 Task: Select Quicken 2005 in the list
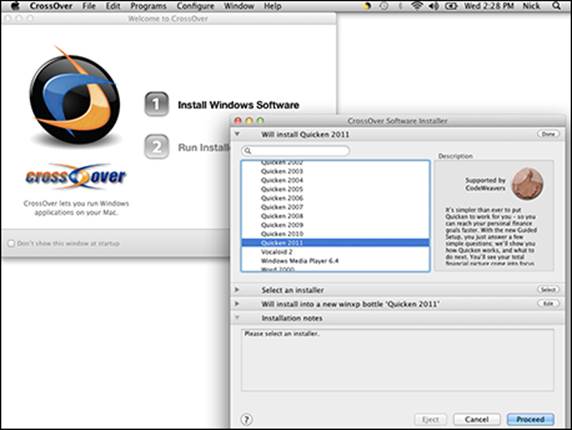point(335,189)
